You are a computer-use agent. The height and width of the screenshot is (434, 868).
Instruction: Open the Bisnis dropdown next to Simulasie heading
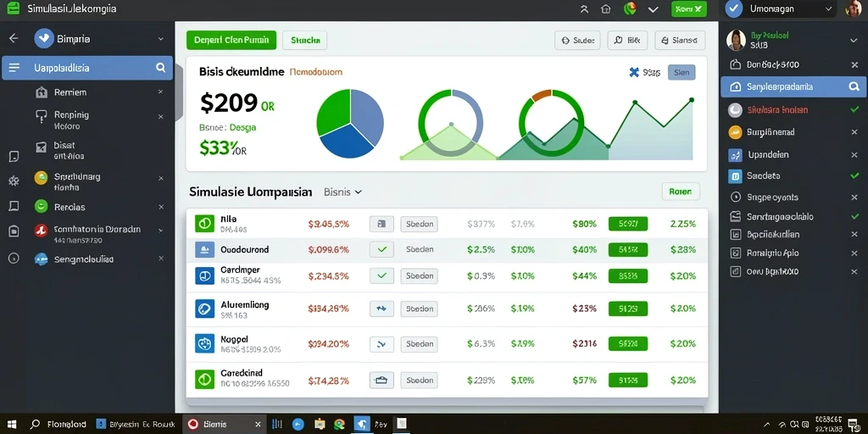(342, 192)
